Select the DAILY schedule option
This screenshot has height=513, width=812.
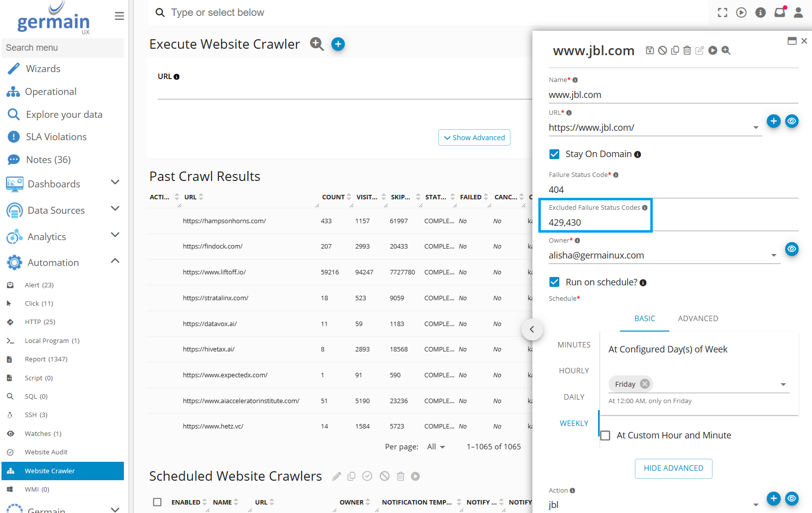[x=574, y=397]
